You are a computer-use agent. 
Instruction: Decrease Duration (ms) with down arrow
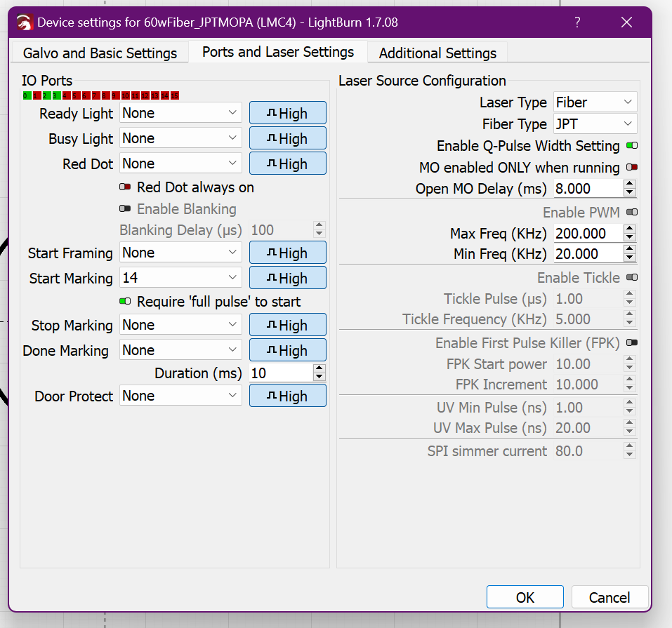[319, 378]
